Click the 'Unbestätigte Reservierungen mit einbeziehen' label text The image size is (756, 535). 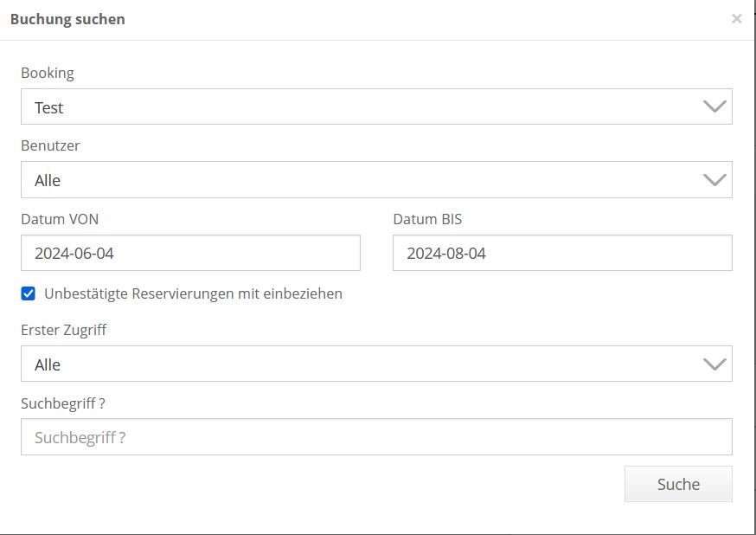193,293
